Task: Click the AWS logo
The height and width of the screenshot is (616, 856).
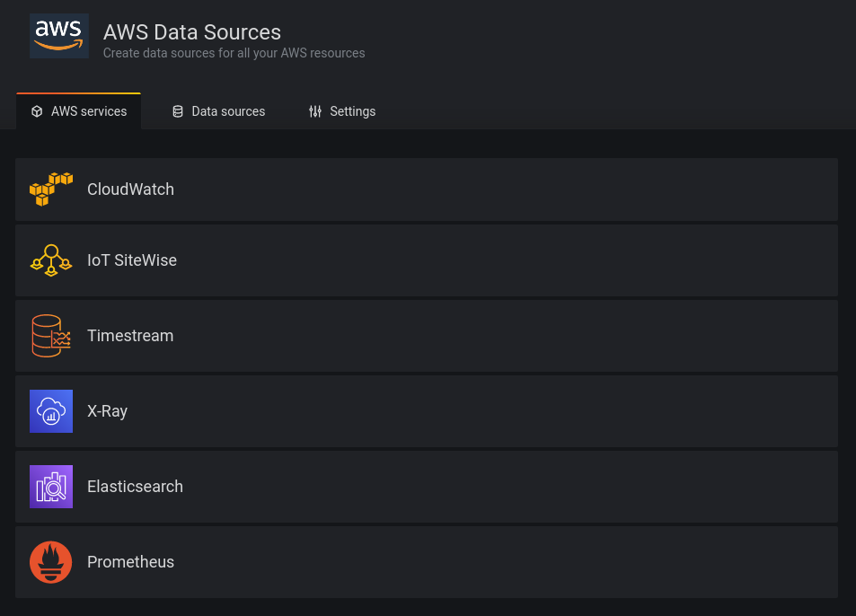Action: click(59, 36)
